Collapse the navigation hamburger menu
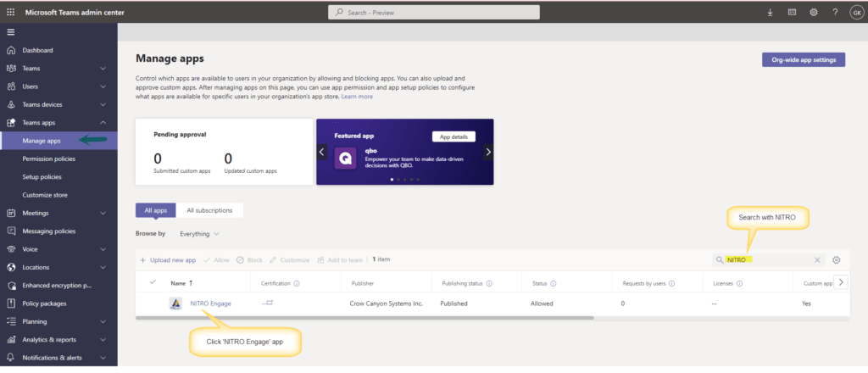 click(10, 31)
